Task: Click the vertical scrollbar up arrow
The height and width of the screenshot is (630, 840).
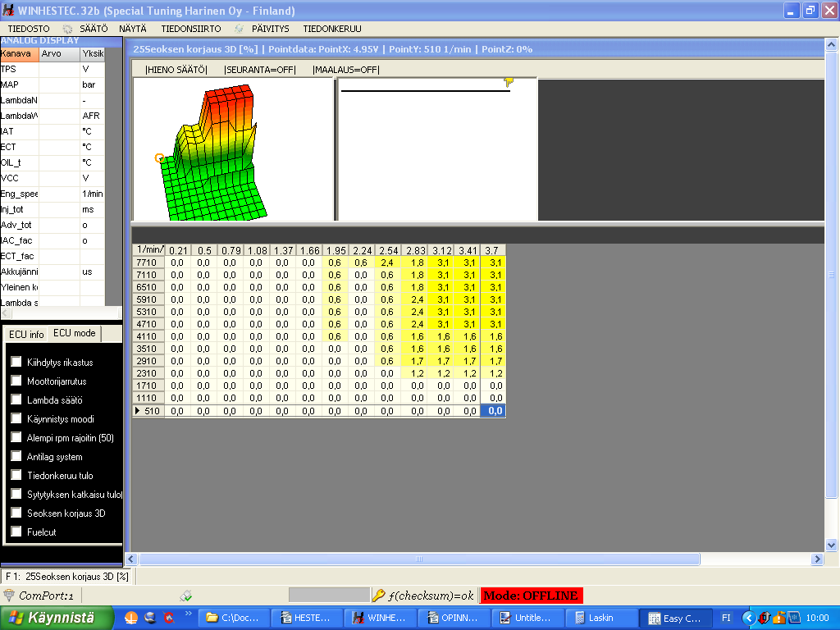Action: tap(832, 44)
